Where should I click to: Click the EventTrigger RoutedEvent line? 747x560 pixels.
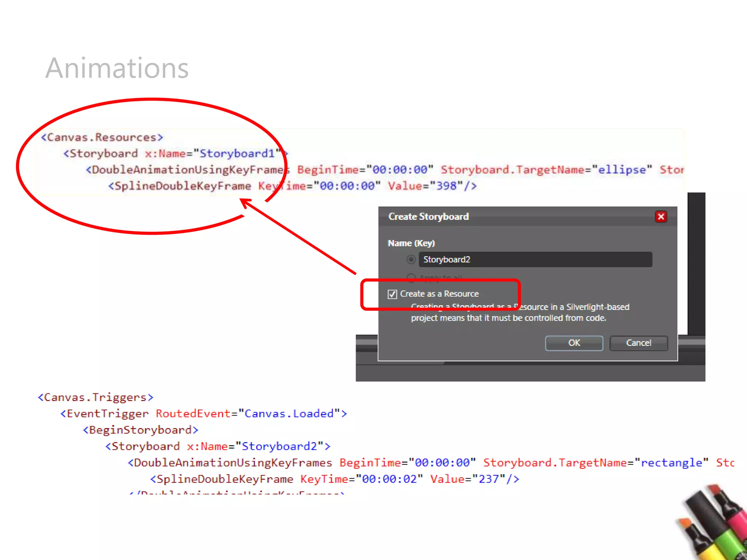click(x=204, y=414)
